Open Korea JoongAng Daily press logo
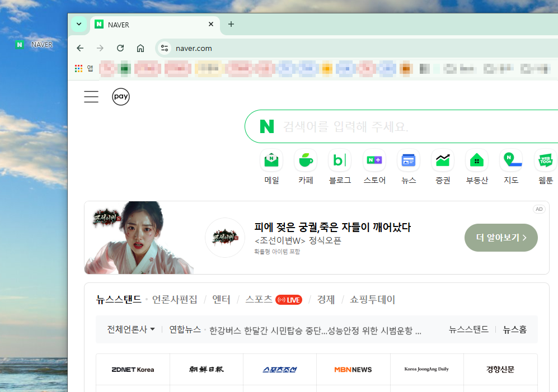The height and width of the screenshot is (392, 558). (426, 369)
